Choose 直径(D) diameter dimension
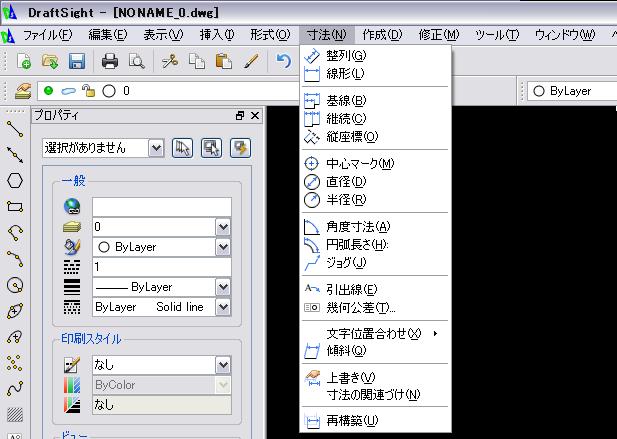Viewport: 617px width, 439px height. click(x=375, y=182)
